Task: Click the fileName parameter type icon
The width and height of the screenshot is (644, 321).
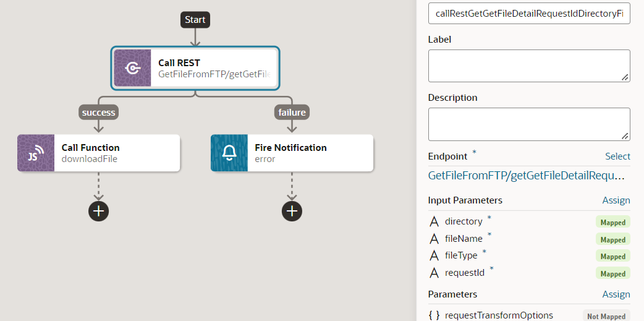Action: 434,238
